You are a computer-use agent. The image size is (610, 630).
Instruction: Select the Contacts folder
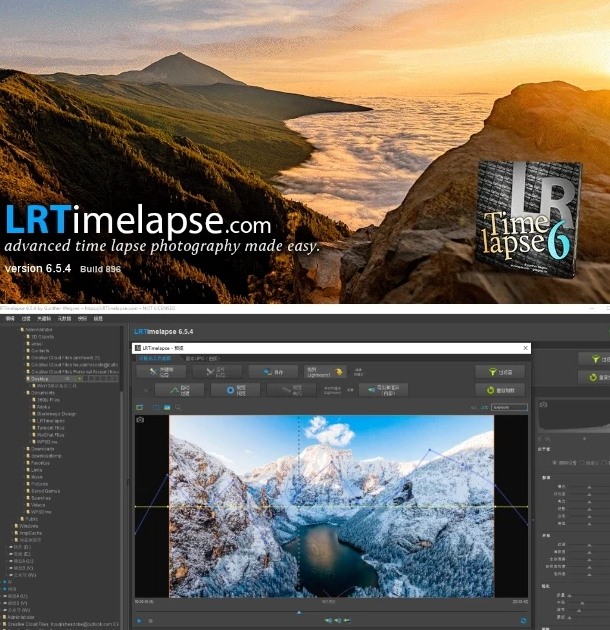(40, 351)
